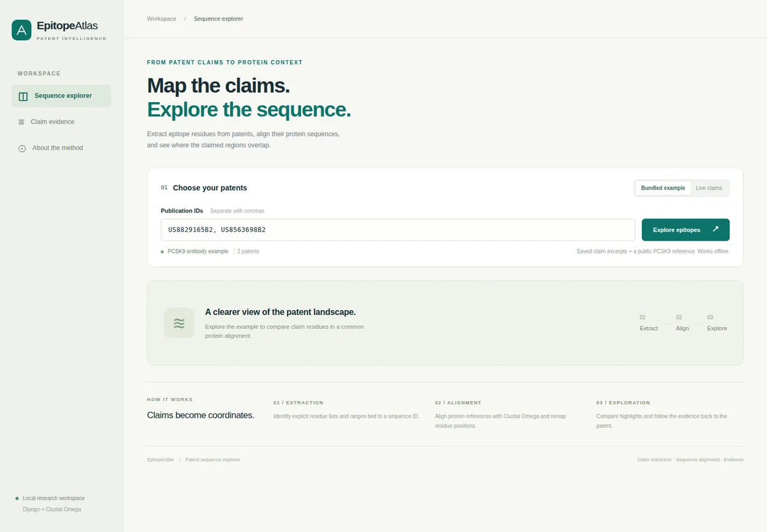767x532 pixels.
Task: Click the WORKSPACE sidebar section label
Action: (x=39, y=74)
